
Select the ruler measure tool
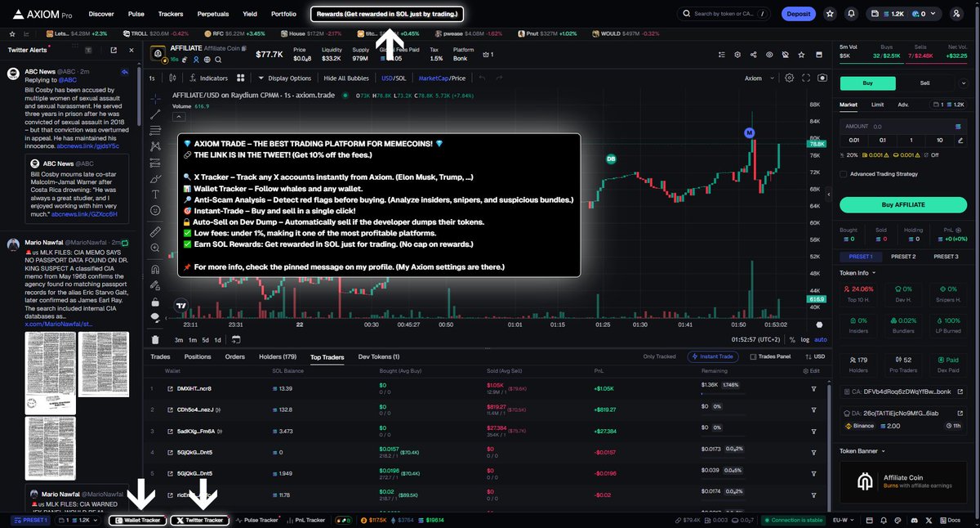tap(155, 232)
